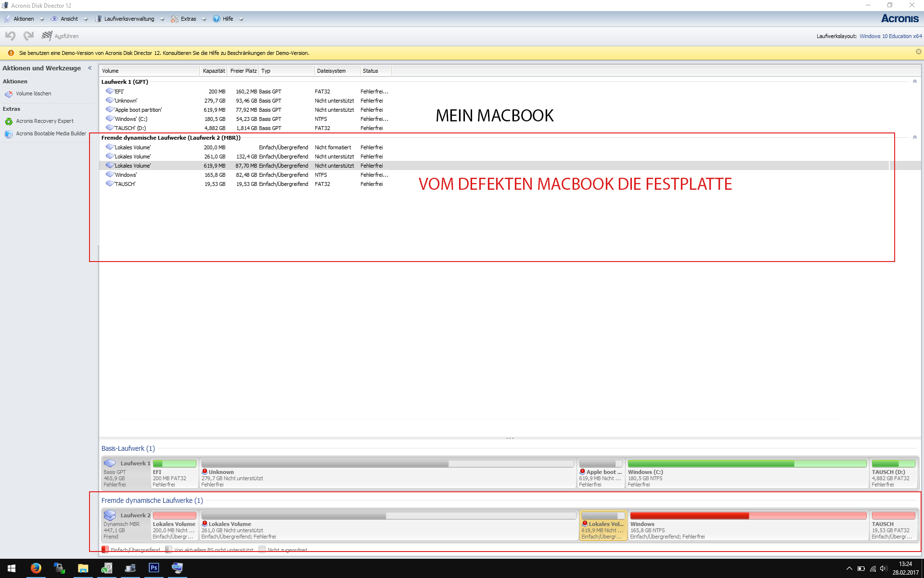The image size is (924, 578).
Task: Launch Acronis Bootable Media Builder
Action: tap(51, 133)
